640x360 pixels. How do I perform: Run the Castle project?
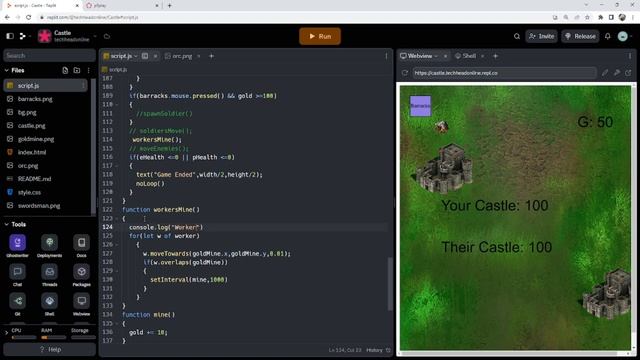pos(320,36)
